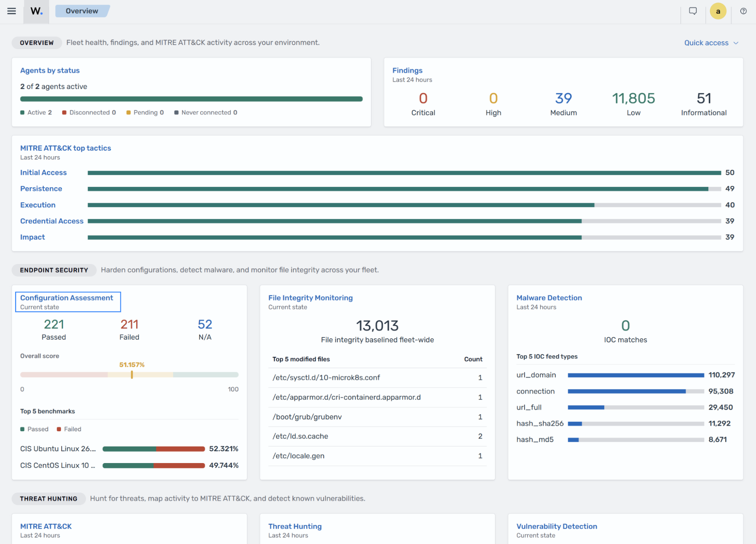
Task: Click the overall score gauge marker
Action: click(132, 375)
